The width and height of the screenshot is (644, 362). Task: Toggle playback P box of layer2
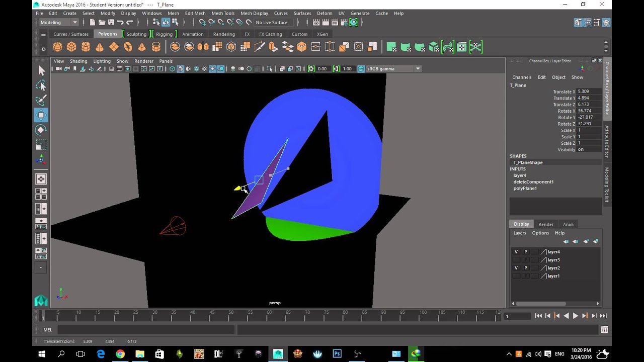pyautogui.click(x=526, y=268)
